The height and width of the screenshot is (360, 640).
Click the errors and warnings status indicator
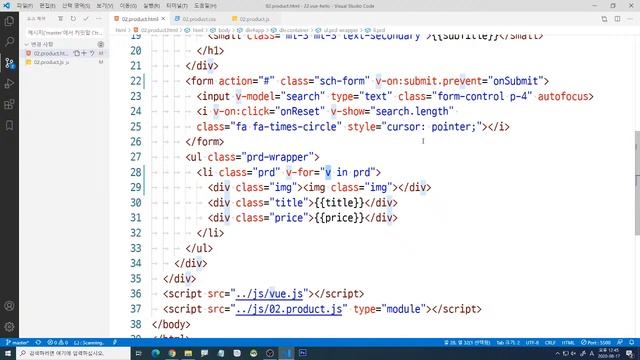[x=57, y=342]
